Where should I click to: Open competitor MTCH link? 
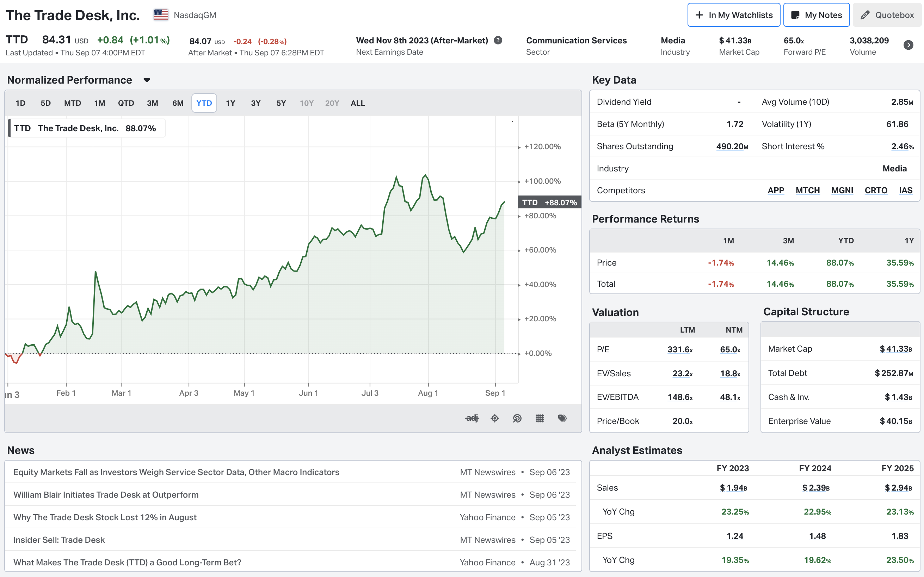coord(807,190)
